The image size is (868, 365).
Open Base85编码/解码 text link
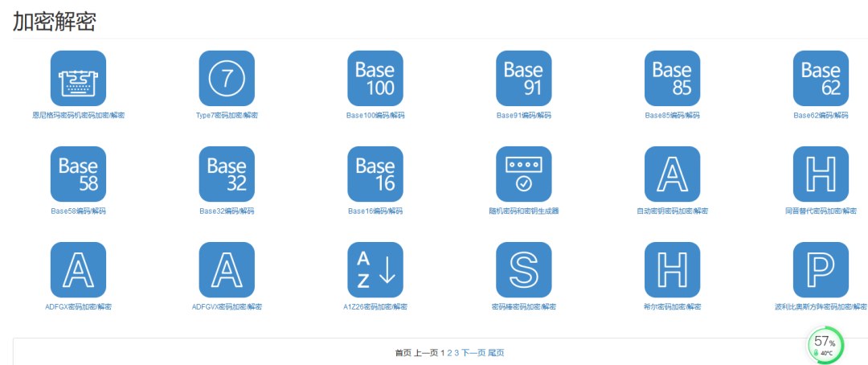(x=672, y=115)
